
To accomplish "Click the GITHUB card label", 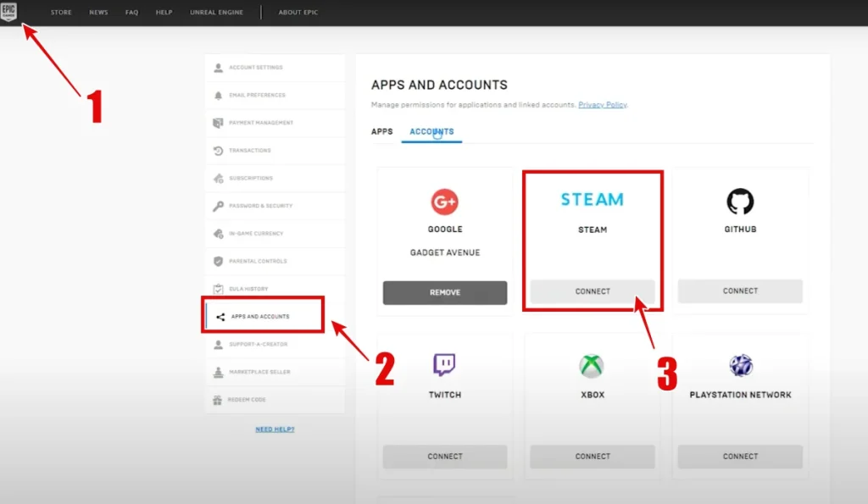I will (x=740, y=229).
